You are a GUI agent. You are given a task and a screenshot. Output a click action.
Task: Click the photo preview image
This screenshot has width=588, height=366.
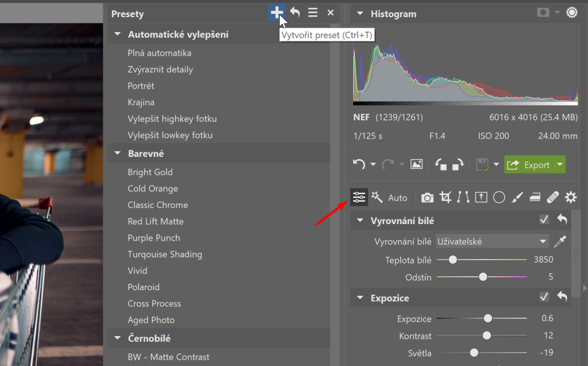51,194
